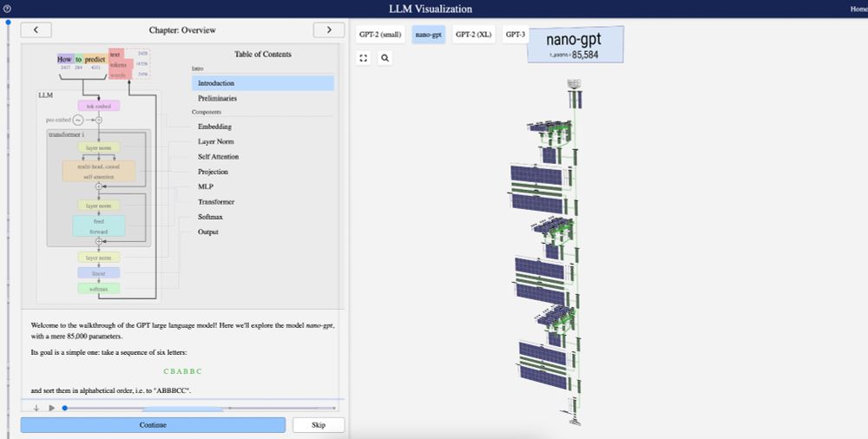Click the playback progress slider handle
The width and height of the screenshot is (868, 439).
[65, 408]
